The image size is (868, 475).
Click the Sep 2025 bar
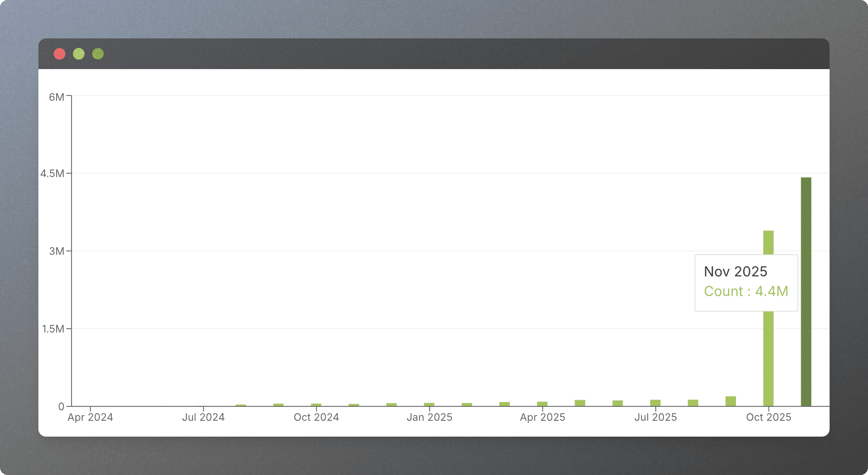pos(731,401)
